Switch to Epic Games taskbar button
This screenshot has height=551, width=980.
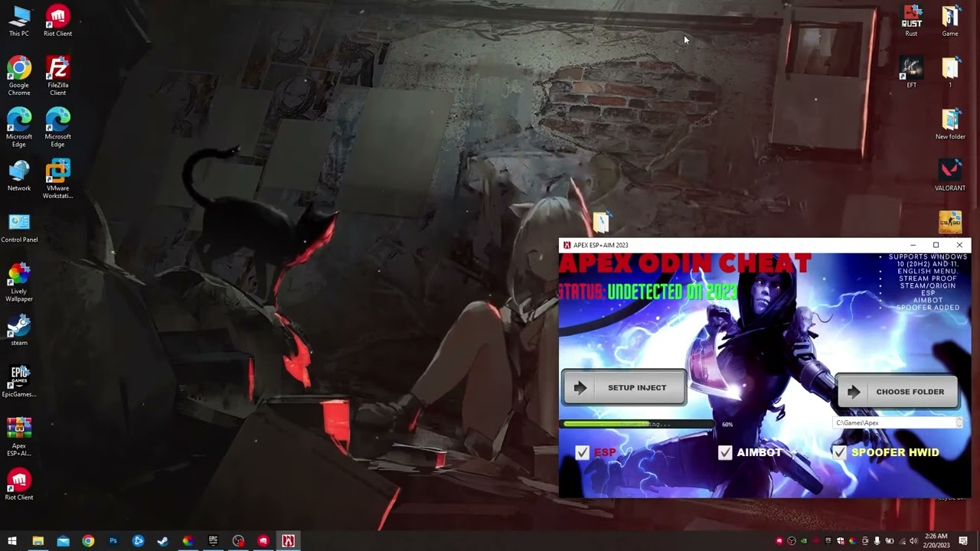pyautogui.click(x=213, y=541)
